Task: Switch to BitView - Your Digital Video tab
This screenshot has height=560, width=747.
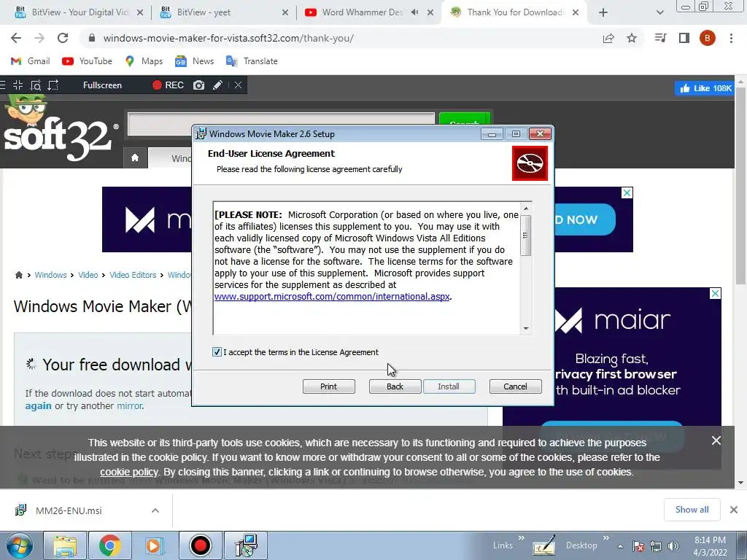Action: pos(79,12)
